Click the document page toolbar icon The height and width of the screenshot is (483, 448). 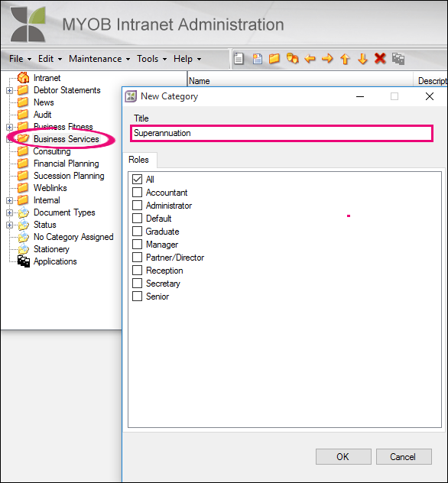pyautogui.click(x=239, y=59)
